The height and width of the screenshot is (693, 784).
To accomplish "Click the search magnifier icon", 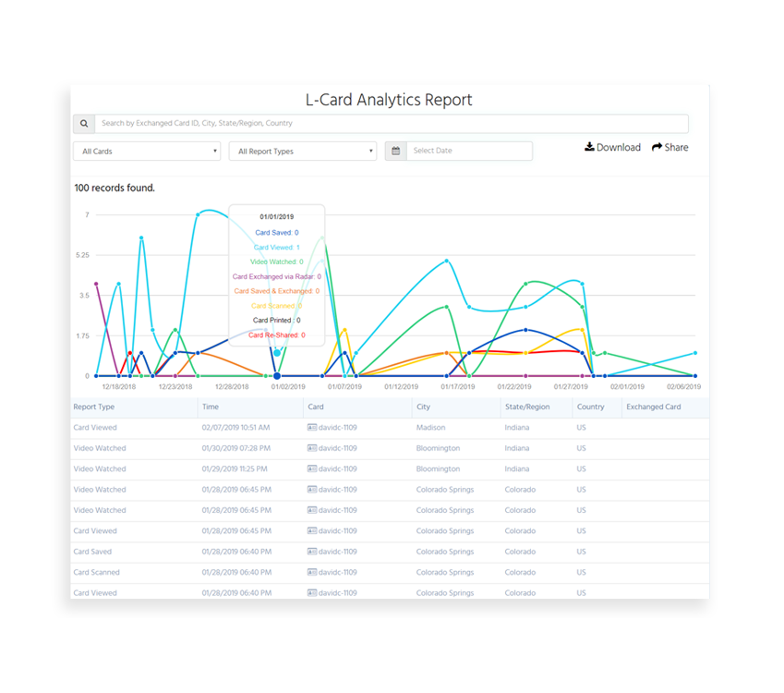I will [84, 124].
